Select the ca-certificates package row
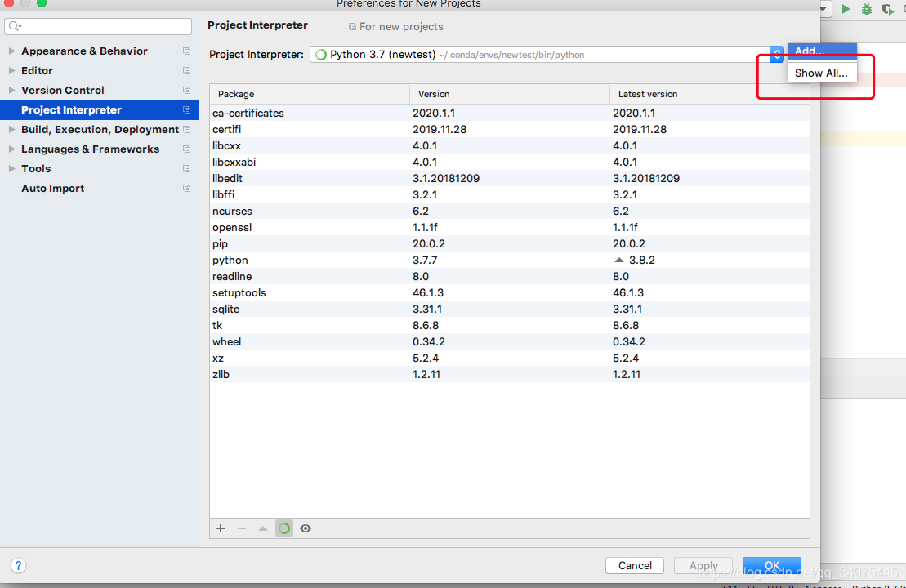This screenshot has width=906, height=588. [510, 113]
